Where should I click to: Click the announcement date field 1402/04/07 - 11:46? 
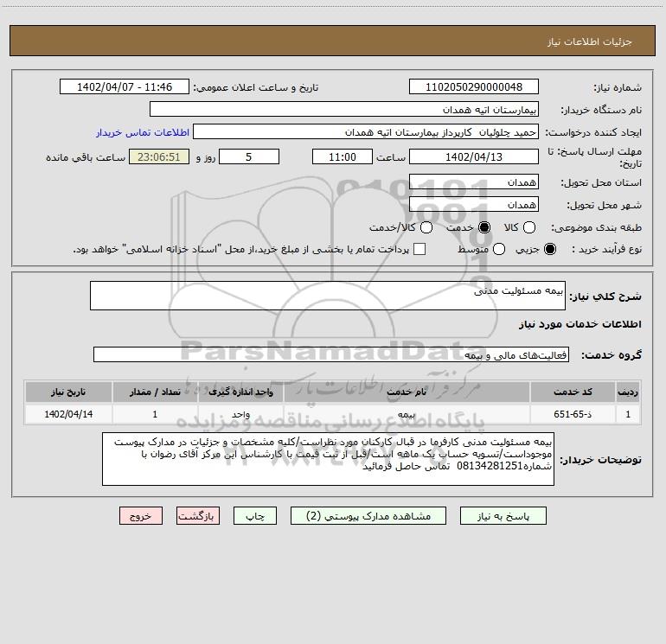(x=125, y=87)
